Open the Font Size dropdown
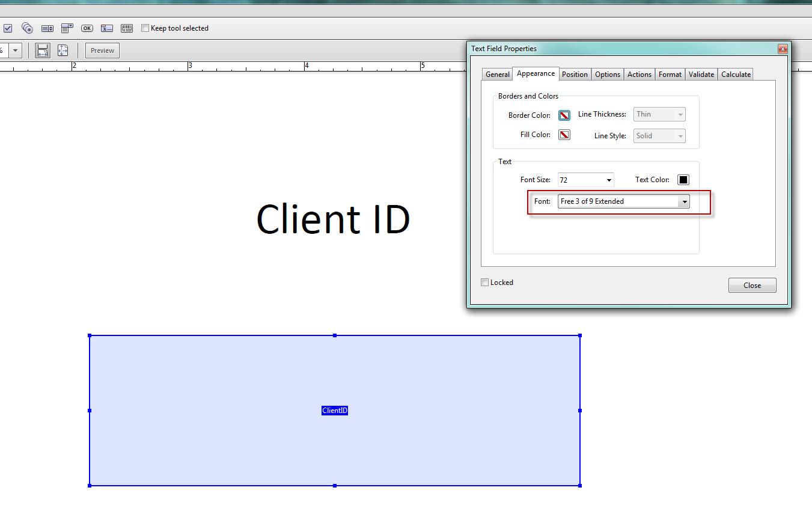 (x=609, y=180)
